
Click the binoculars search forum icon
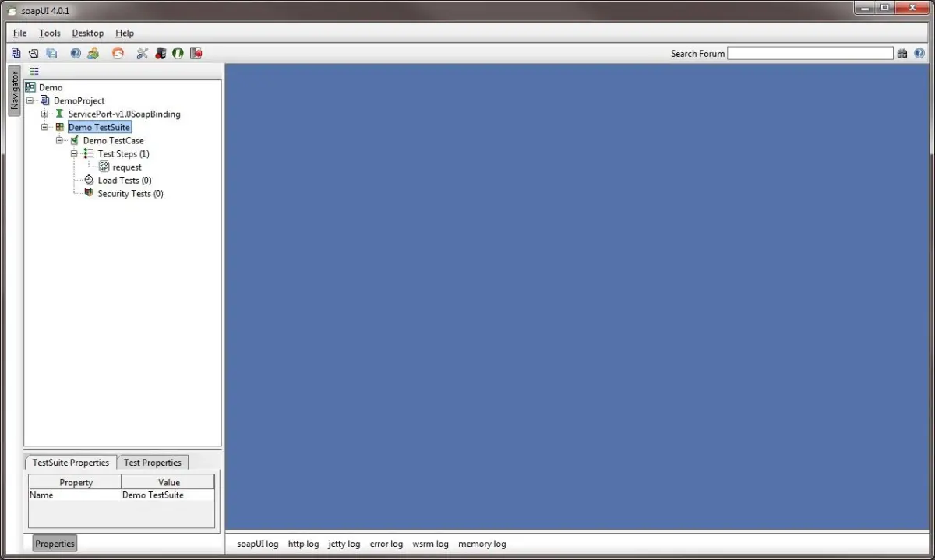click(902, 54)
